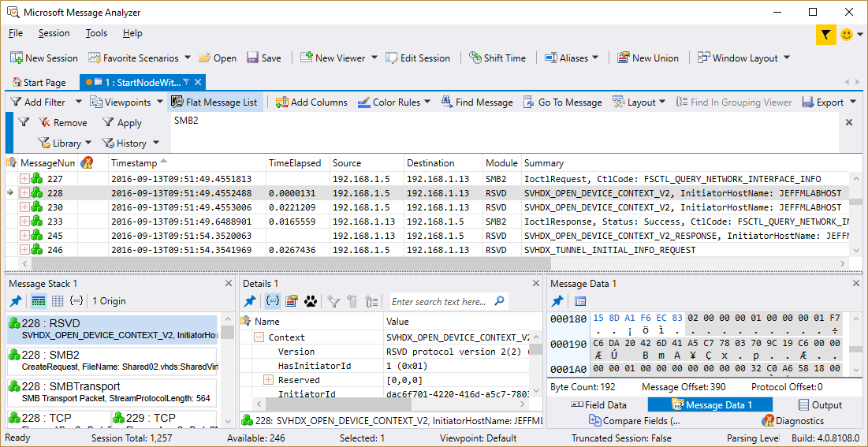
Task: Close the StartNodeWit... session tab
Action: click(198, 83)
